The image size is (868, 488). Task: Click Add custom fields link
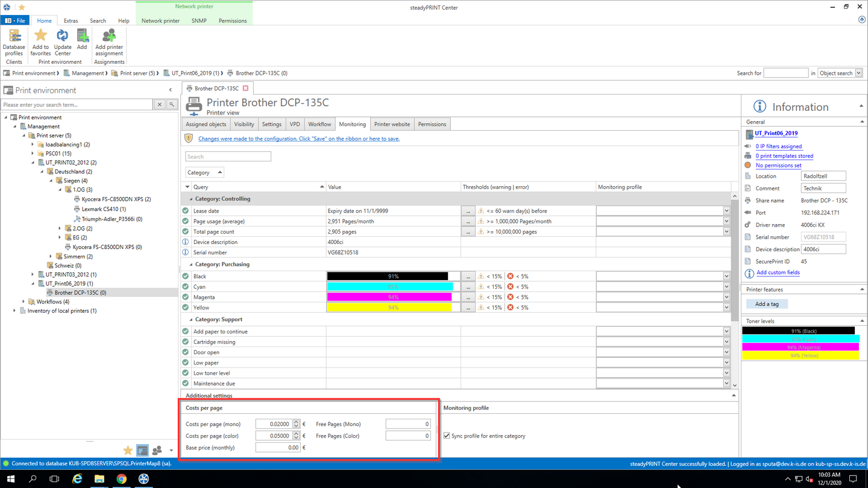coord(778,272)
